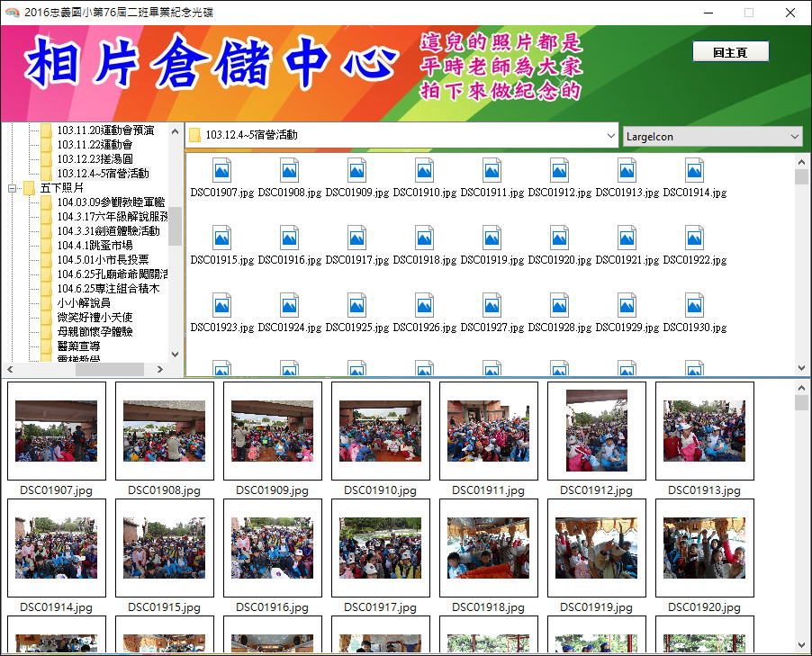Open the DSC01920.jpg photo thumbnail
This screenshot has width=812, height=656.
pos(704,548)
